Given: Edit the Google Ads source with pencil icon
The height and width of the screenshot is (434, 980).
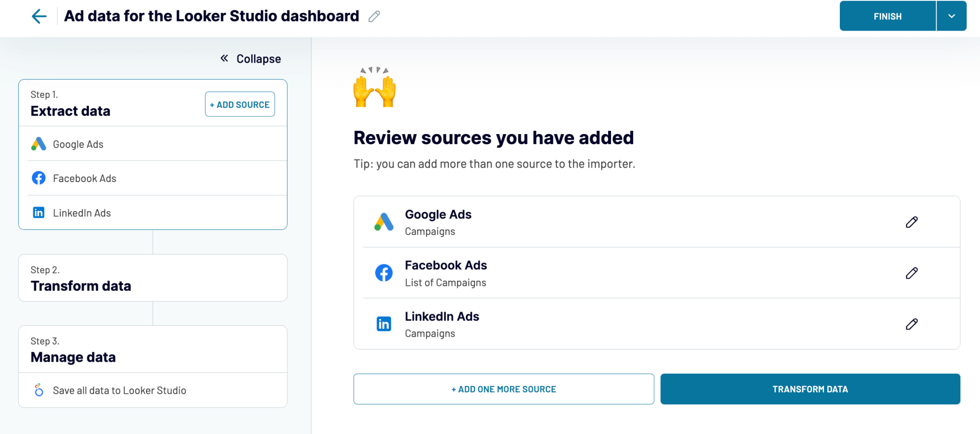Looking at the screenshot, I should [912, 222].
